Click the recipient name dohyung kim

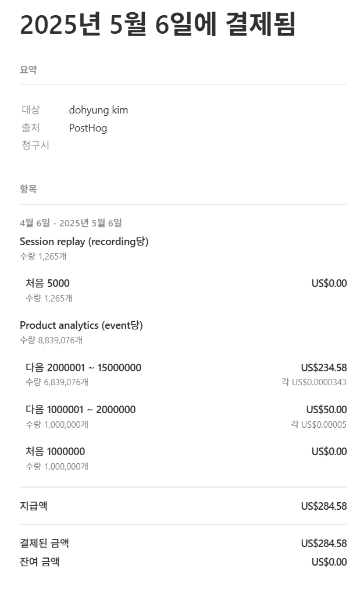coord(98,110)
